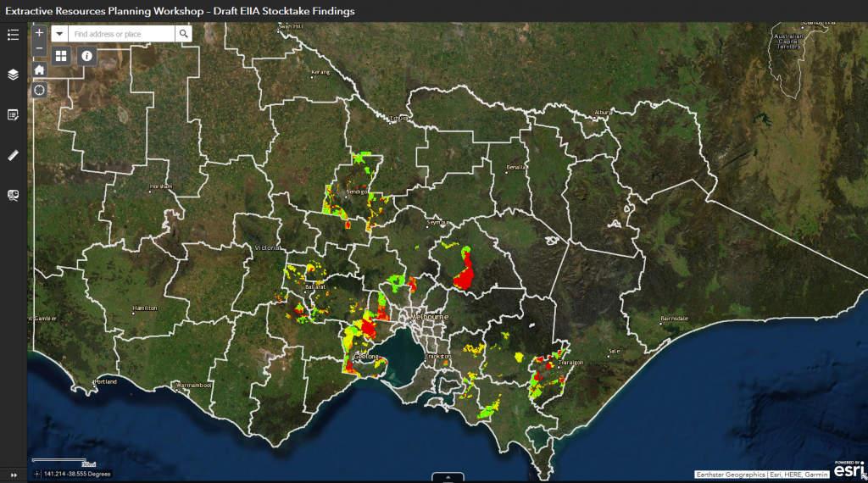Viewport: 868px width, 483px height.
Task: Open the edit list widget icon
Action: (x=14, y=115)
